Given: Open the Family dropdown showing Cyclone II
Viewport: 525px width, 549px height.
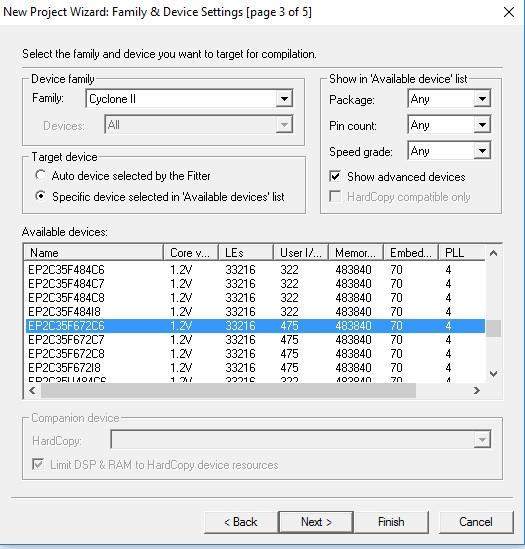Looking at the screenshot, I should coord(189,98).
